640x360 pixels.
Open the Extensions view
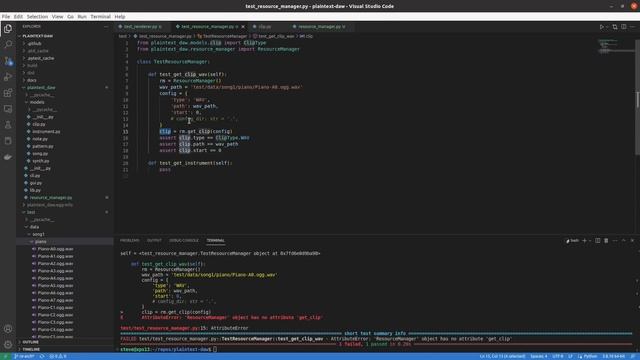[x=8, y=93]
